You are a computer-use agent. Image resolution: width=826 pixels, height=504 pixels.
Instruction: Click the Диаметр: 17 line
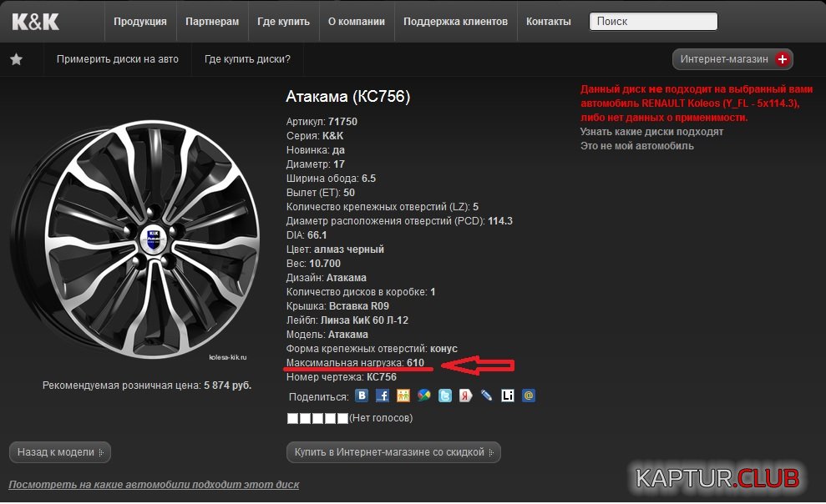pyautogui.click(x=315, y=164)
